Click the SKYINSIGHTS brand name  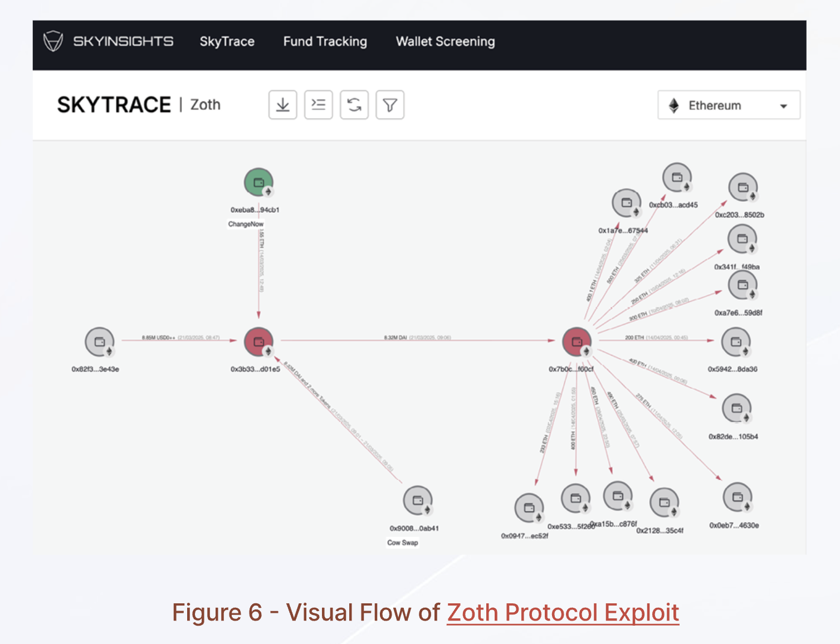(123, 41)
